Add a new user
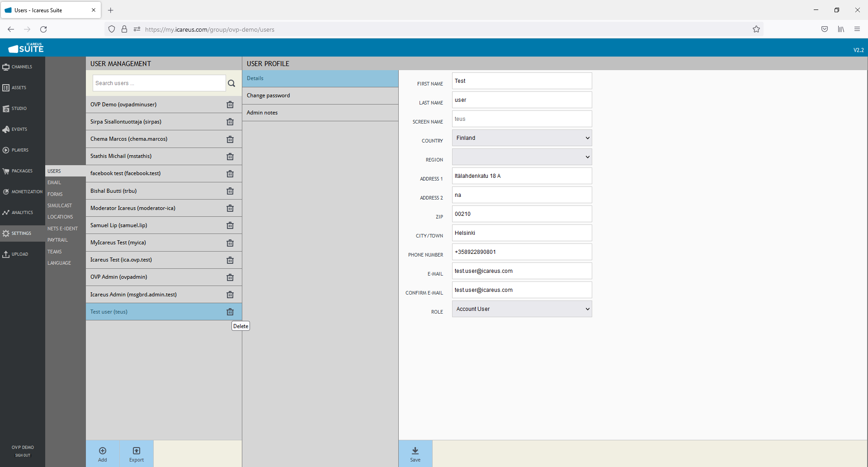The image size is (868, 467). (x=103, y=454)
